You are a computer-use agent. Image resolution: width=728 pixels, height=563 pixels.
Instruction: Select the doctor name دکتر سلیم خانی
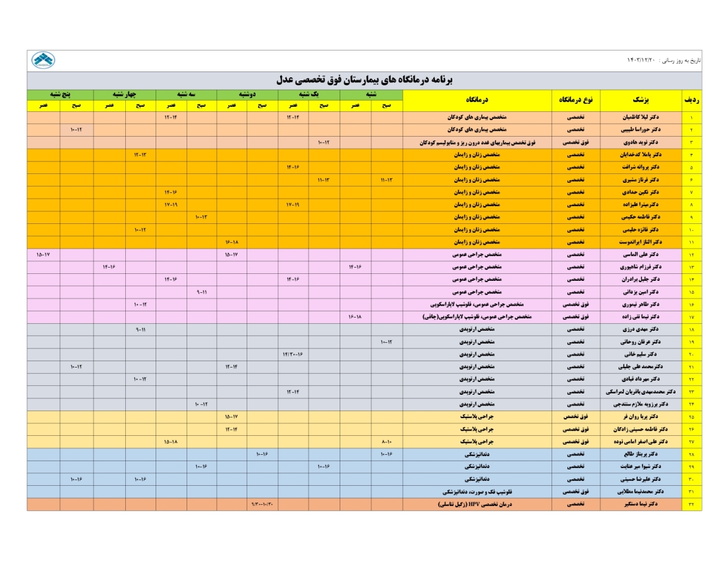pos(641,354)
